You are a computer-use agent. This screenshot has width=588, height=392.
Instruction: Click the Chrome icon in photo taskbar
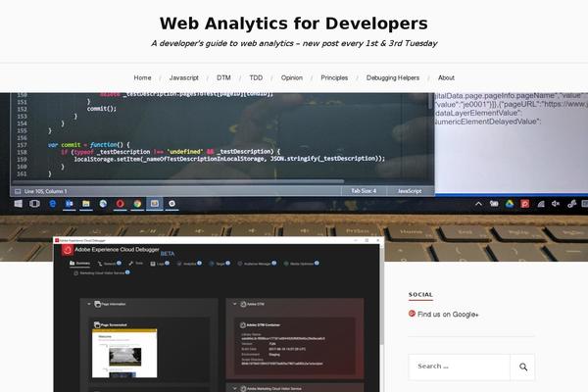137,204
